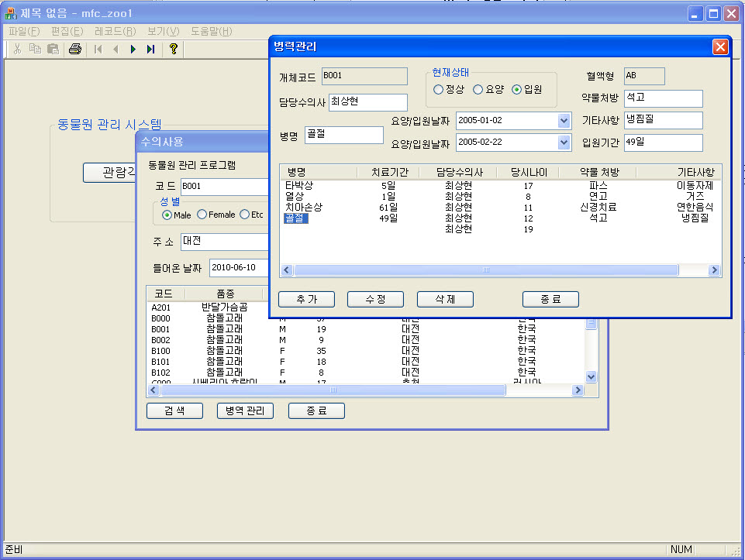Click the 혈액형 field showing AB
Viewport: 745px width, 560px height.
pos(644,76)
